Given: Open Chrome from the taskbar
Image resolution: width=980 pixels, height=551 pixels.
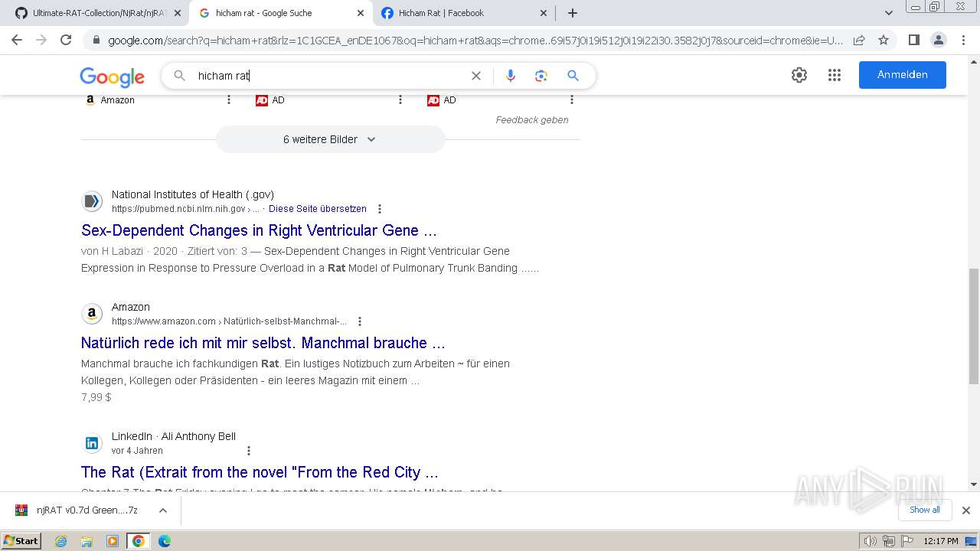Looking at the screenshot, I should tap(139, 541).
